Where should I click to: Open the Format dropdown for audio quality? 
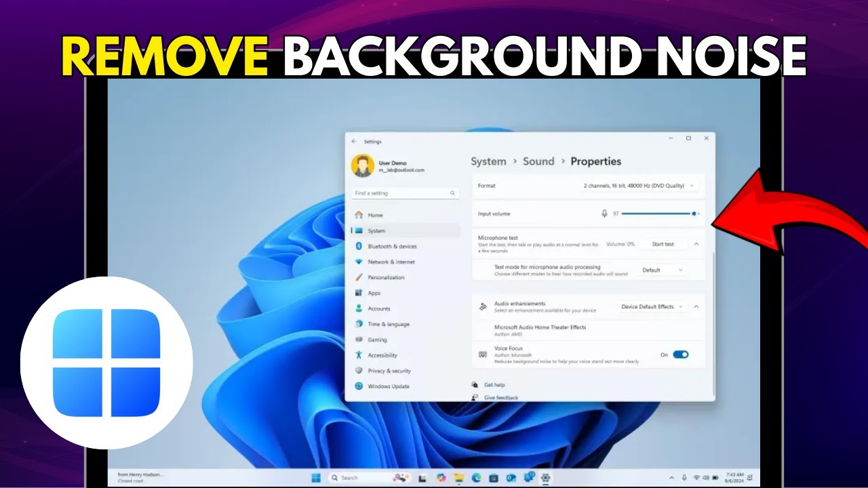(x=639, y=186)
